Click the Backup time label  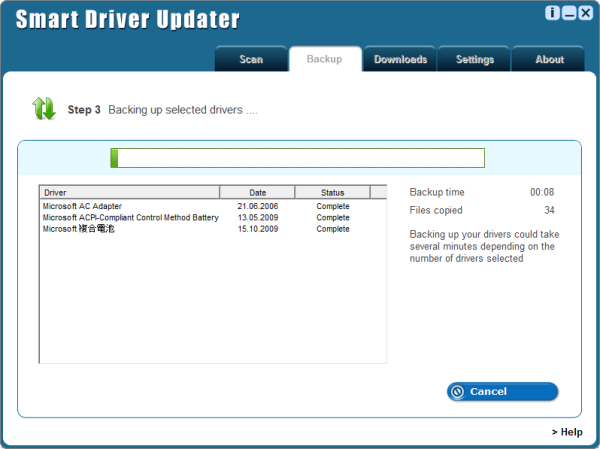click(437, 192)
